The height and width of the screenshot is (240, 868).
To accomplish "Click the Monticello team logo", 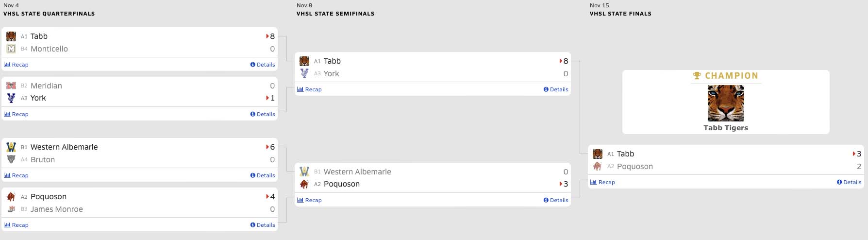I will click(11, 49).
